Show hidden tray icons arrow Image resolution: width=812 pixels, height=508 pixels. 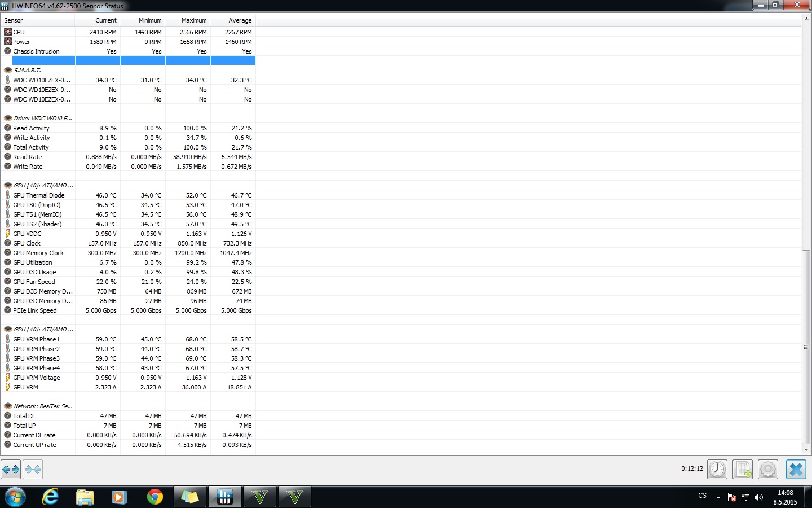point(718,497)
